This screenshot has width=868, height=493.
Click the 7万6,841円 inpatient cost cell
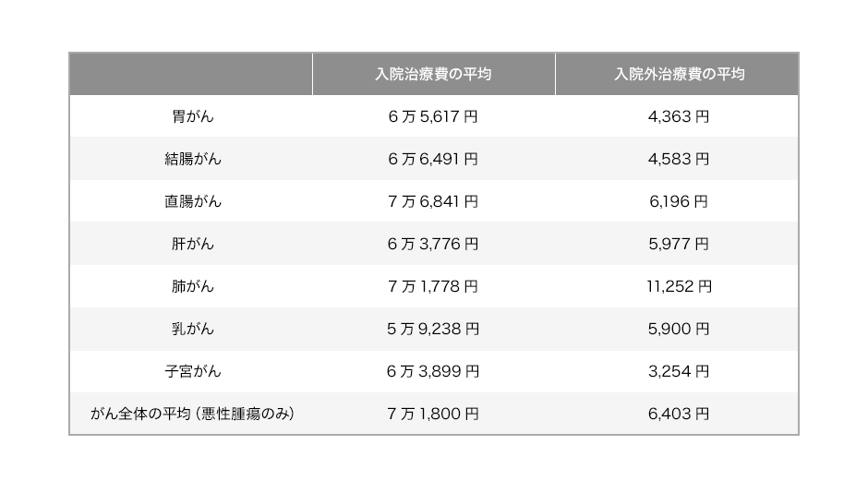click(433, 201)
